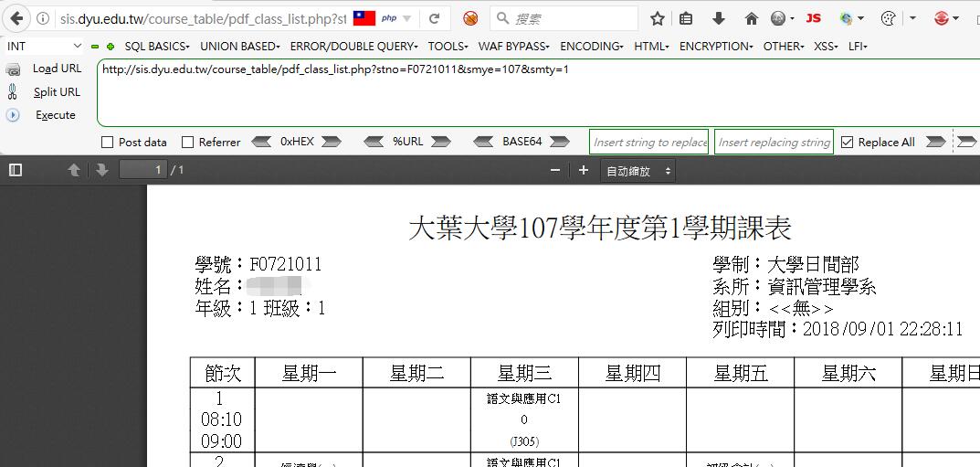
Task: Click the Taiwan flag icon in address bar
Action: [x=364, y=18]
